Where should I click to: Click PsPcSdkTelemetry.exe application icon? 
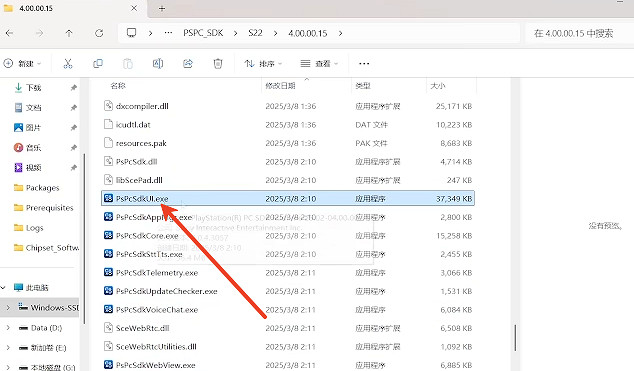108,272
